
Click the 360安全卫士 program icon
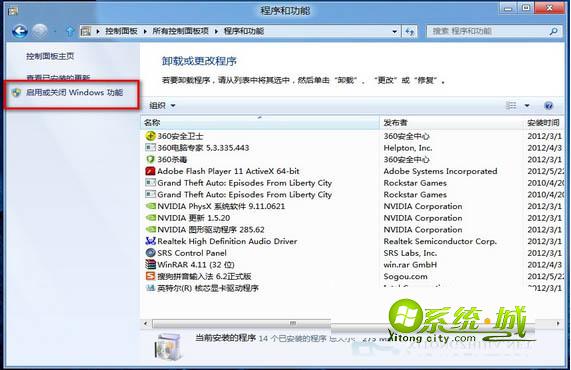150,136
